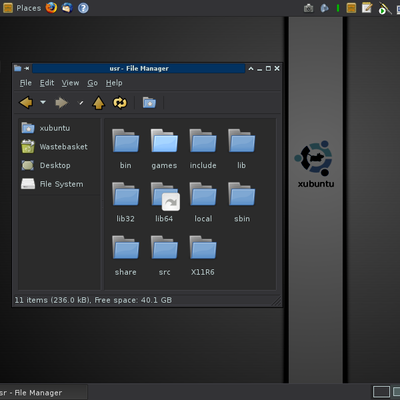Click the resize grip in status bar corner
The width and height of the screenshot is (400, 400).
point(277,302)
